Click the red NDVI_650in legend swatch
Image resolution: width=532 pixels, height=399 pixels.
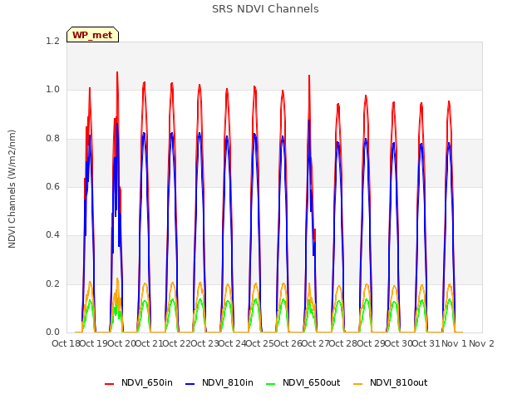(109, 384)
